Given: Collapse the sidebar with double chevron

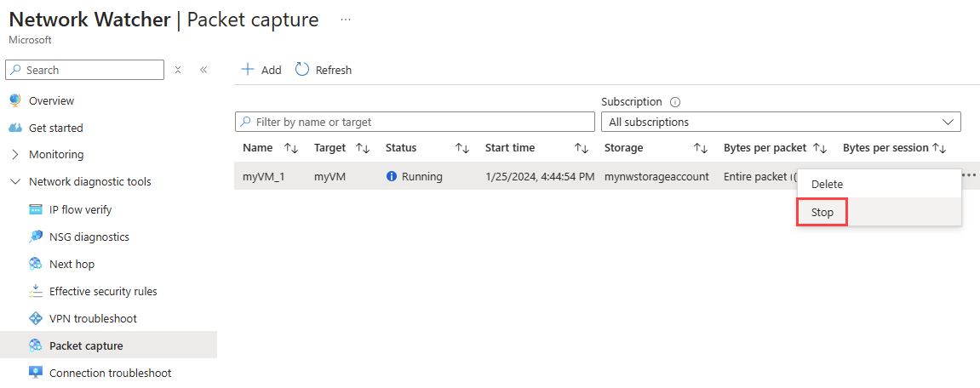Looking at the screenshot, I should (x=203, y=70).
